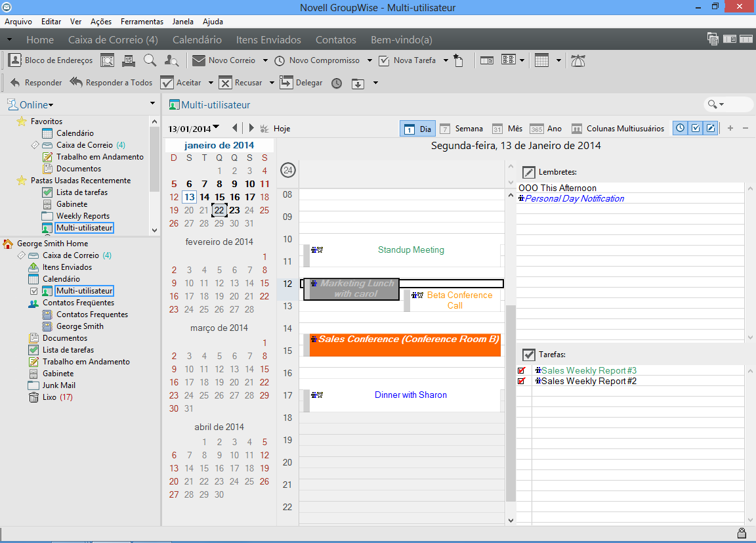
Task: Check off Sales Weekly Report #2 task
Action: pos(522,381)
